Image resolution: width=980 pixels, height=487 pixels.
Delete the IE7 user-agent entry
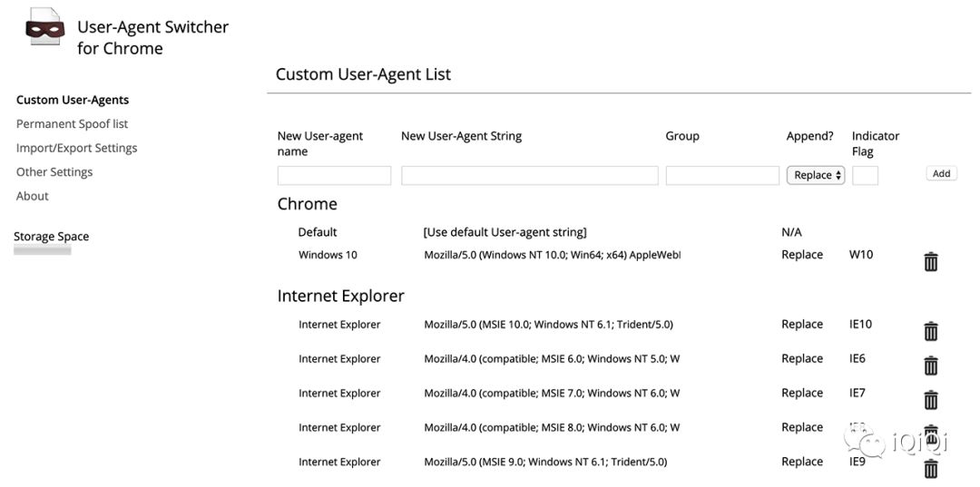coord(931,400)
